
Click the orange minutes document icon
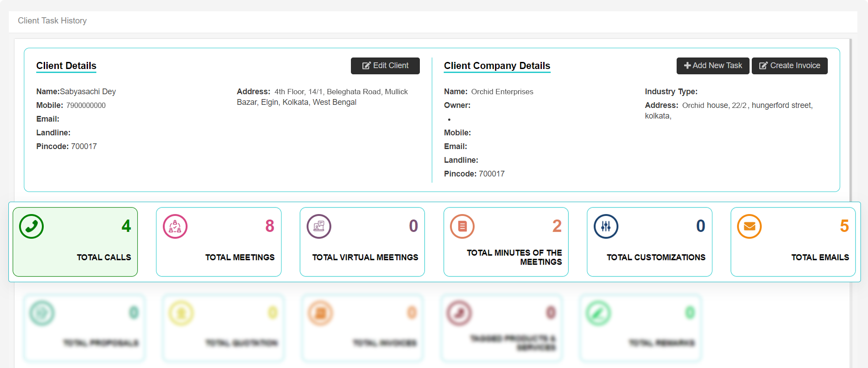(462, 226)
